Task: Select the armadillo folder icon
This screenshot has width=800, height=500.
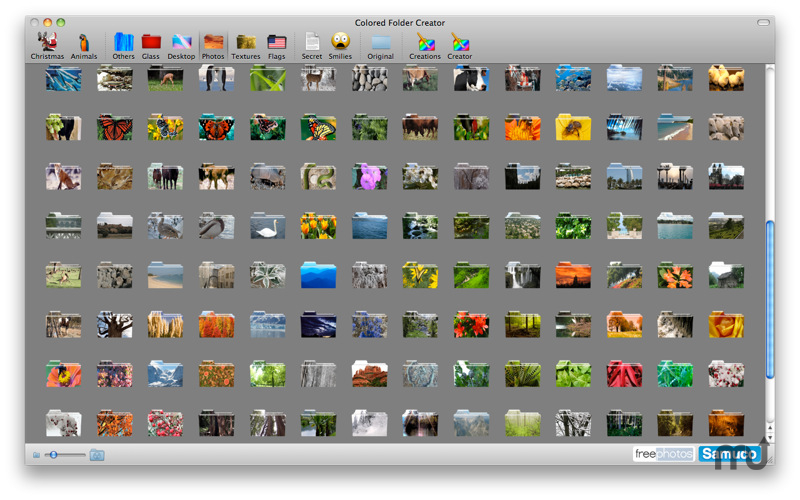Action: [x=267, y=177]
